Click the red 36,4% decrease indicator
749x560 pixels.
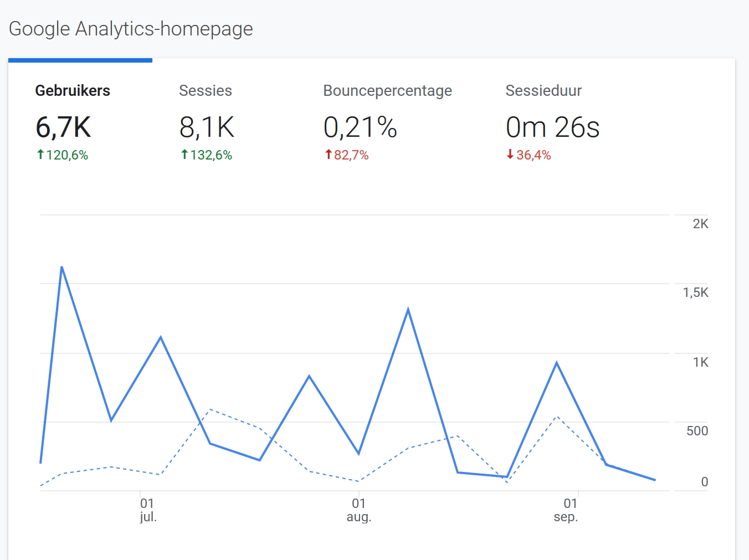pos(529,155)
